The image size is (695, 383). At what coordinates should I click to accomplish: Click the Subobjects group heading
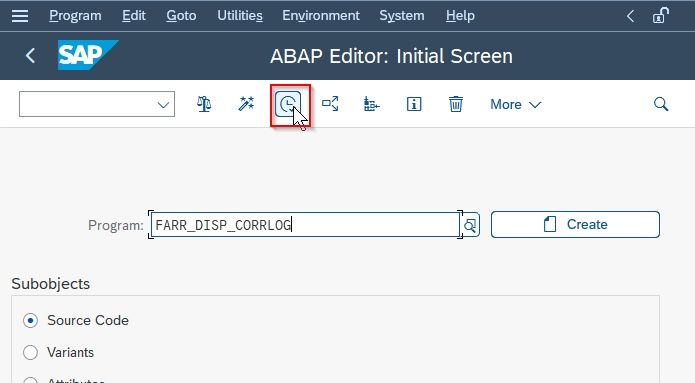[51, 284]
